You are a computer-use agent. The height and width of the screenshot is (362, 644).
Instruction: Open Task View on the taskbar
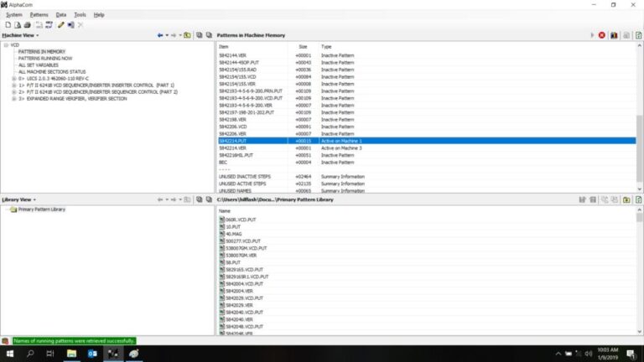tap(50, 354)
